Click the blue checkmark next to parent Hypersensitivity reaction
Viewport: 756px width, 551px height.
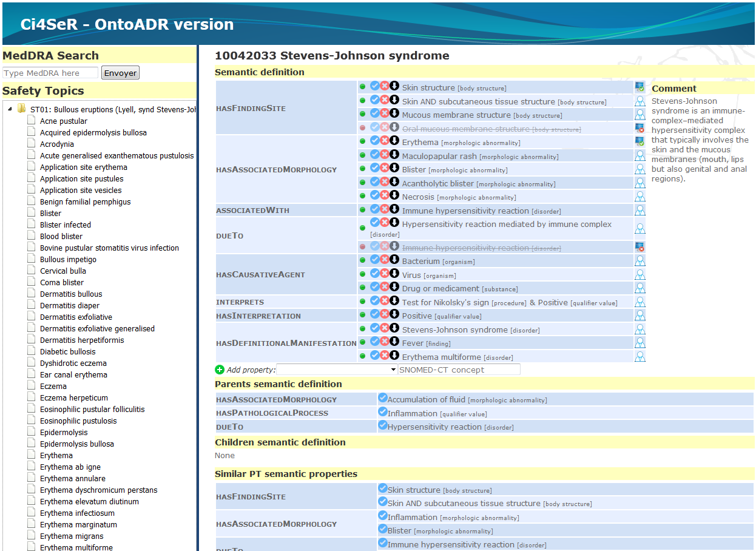tap(383, 425)
